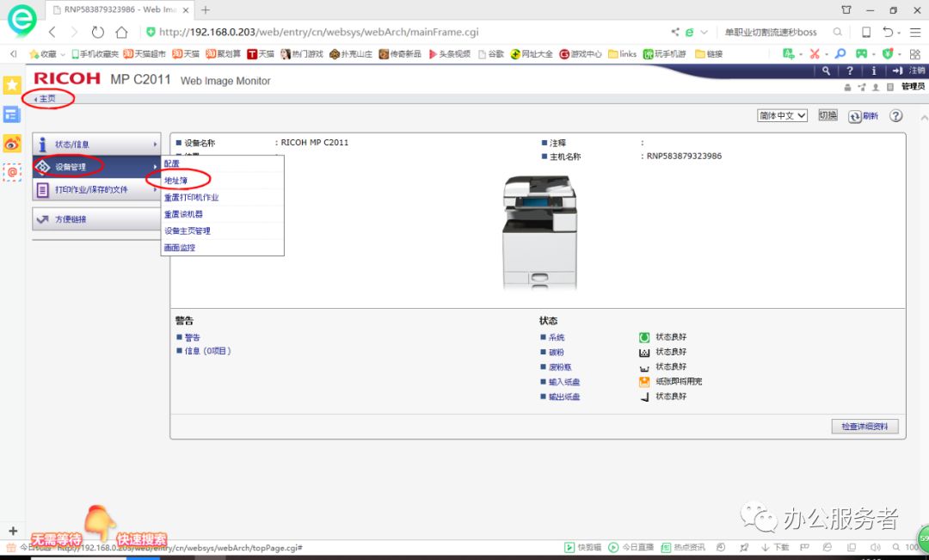The height and width of the screenshot is (560, 929).
Task: Open the links bookmark folder
Action: [622, 54]
